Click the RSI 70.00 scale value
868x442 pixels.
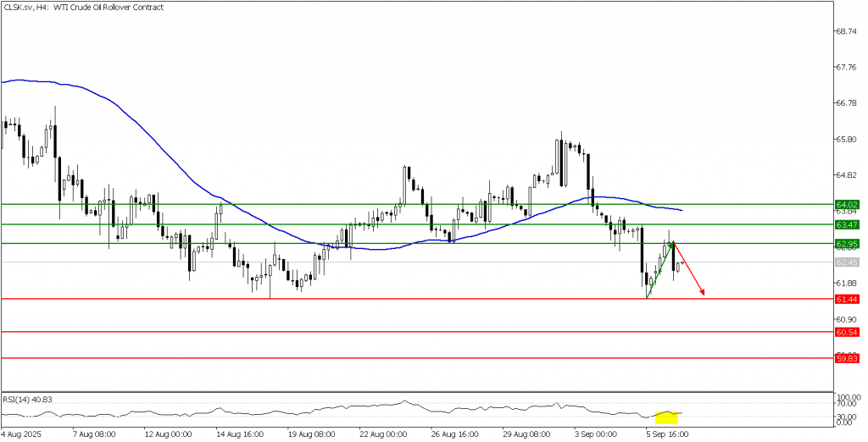[847, 404]
